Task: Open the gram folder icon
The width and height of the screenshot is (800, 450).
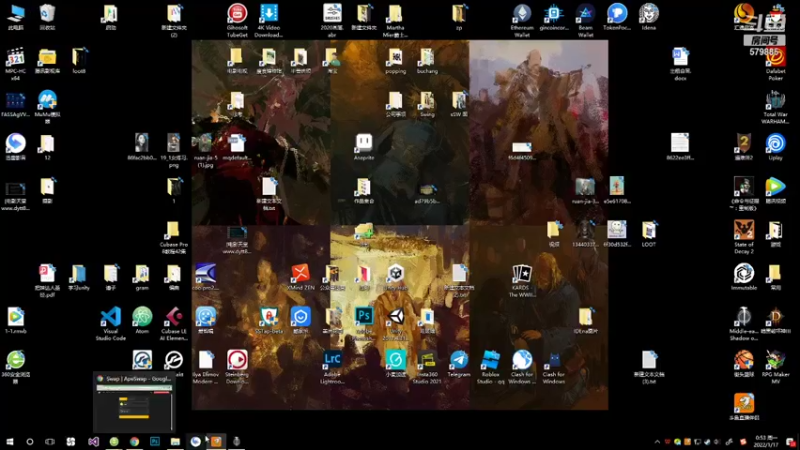Action: pyautogui.click(x=142, y=277)
